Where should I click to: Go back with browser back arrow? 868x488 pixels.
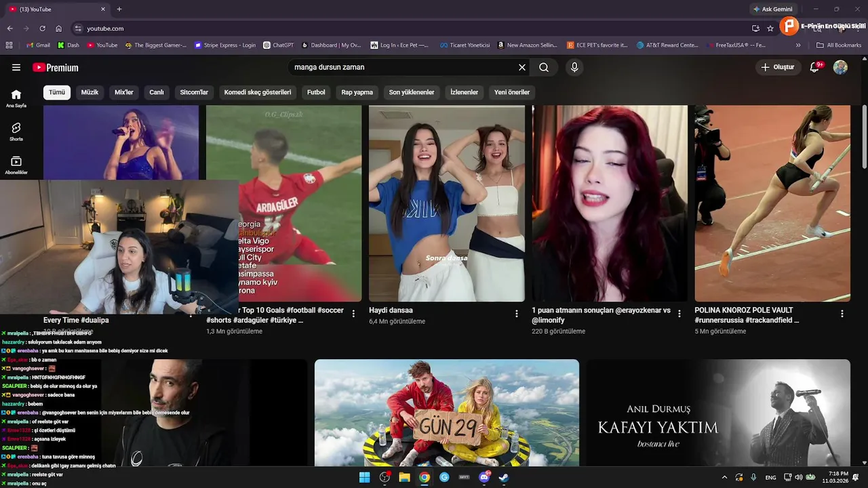(9, 28)
